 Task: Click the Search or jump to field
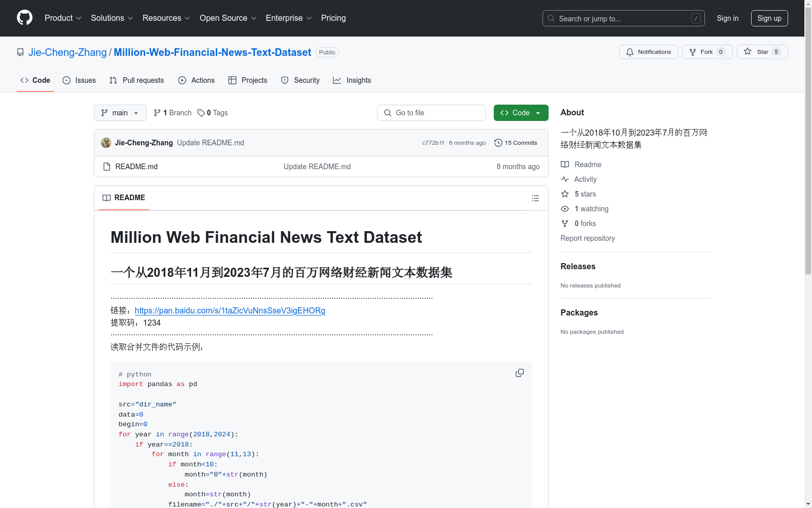624,18
